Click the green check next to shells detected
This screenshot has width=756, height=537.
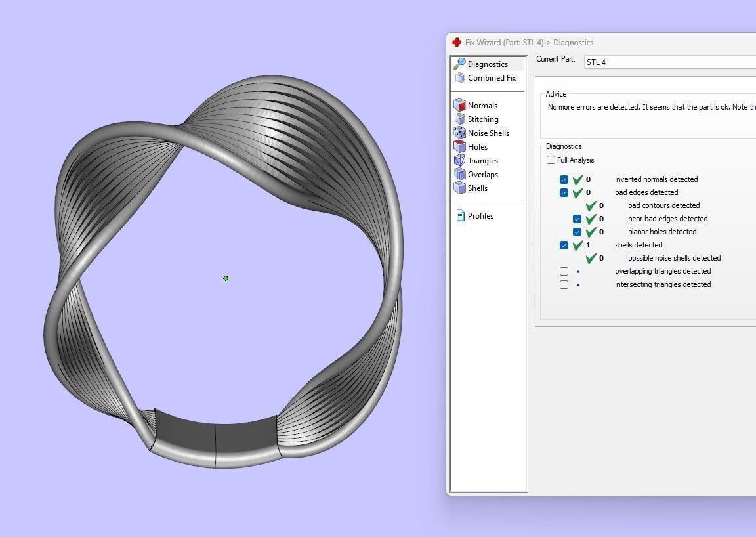coord(578,245)
